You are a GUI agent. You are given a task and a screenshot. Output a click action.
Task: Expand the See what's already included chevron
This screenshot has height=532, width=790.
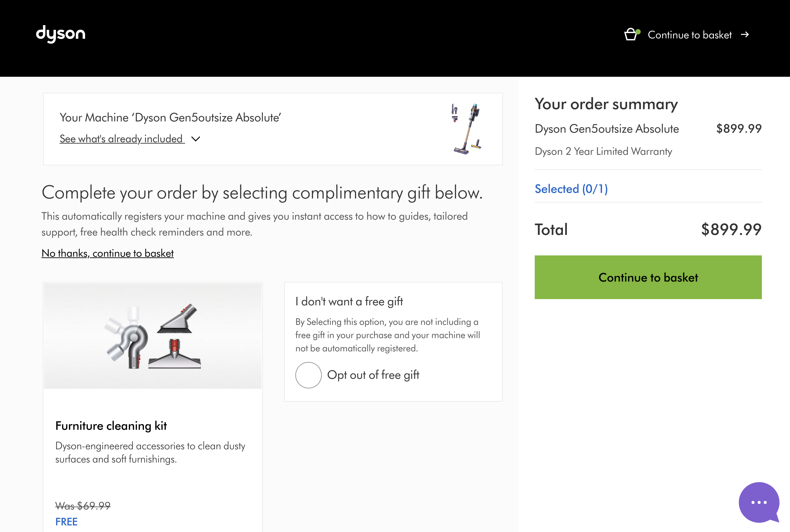click(x=196, y=139)
